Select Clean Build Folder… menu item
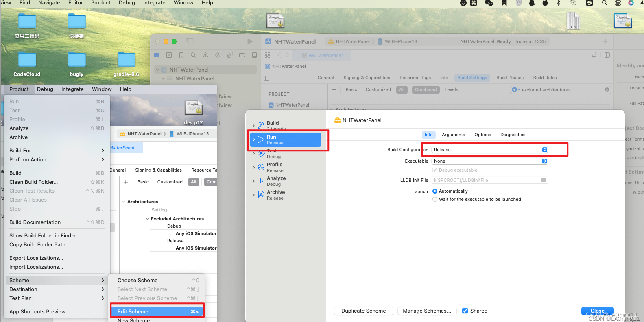Viewport: 644px width, 322px height. [57, 182]
